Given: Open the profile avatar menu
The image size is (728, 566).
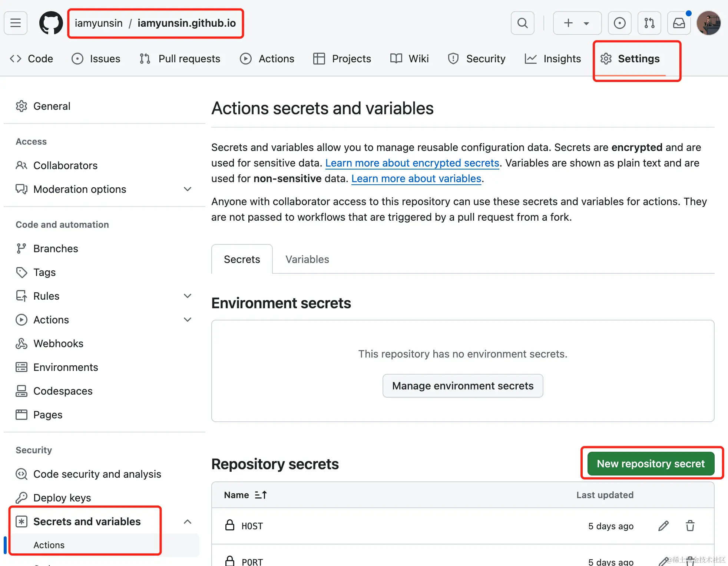Looking at the screenshot, I should pyautogui.click(x=708, y=23).
